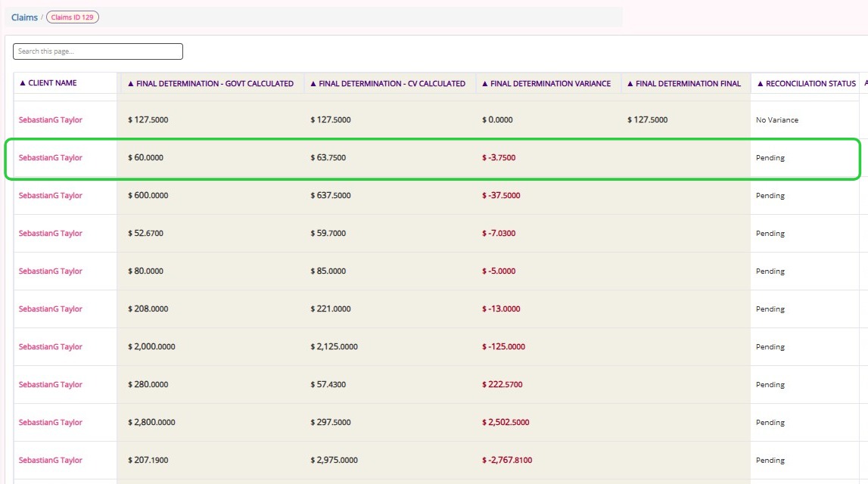Click the $ -3.7500 variance value
This screenshot has height=484, width=868.
pyautogui.click(x=499, y=157)
